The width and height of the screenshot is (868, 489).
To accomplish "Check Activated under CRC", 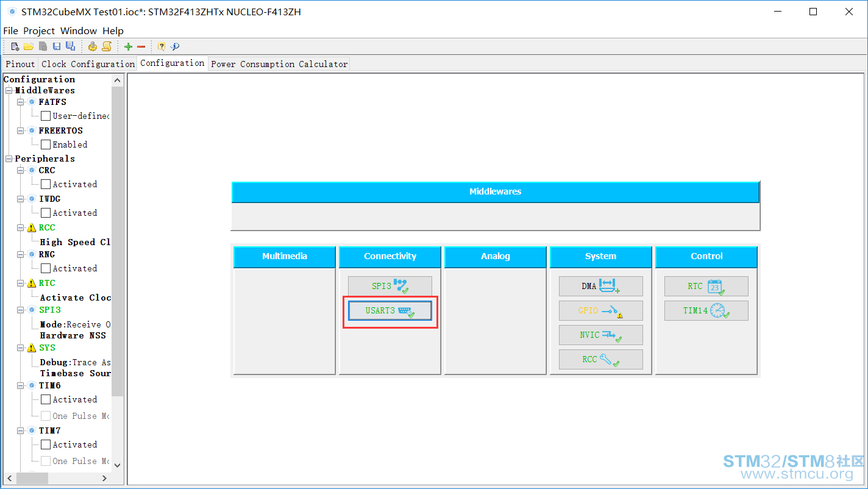I will (46, 184).
